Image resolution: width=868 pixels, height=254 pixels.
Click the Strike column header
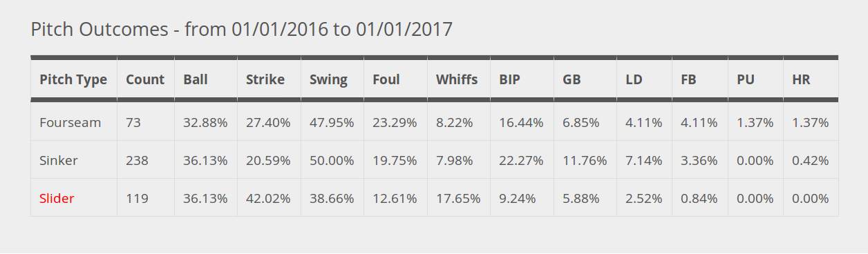(265, 79)
